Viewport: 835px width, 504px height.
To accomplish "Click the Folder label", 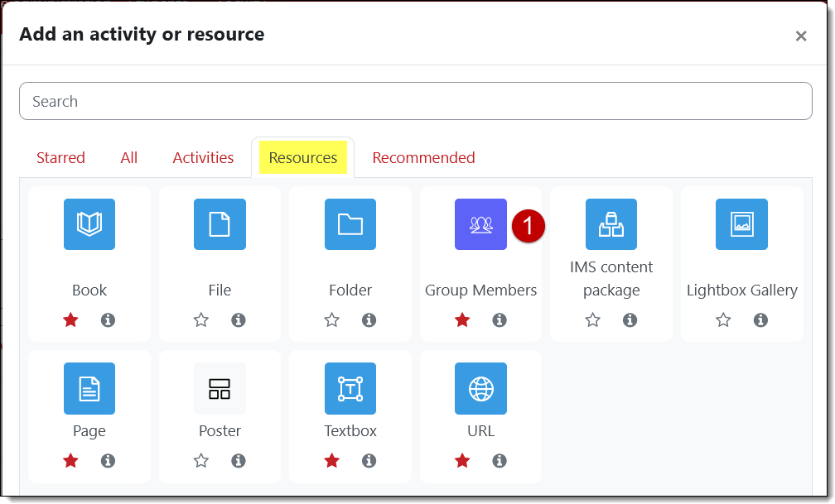I will click(350, 290).
